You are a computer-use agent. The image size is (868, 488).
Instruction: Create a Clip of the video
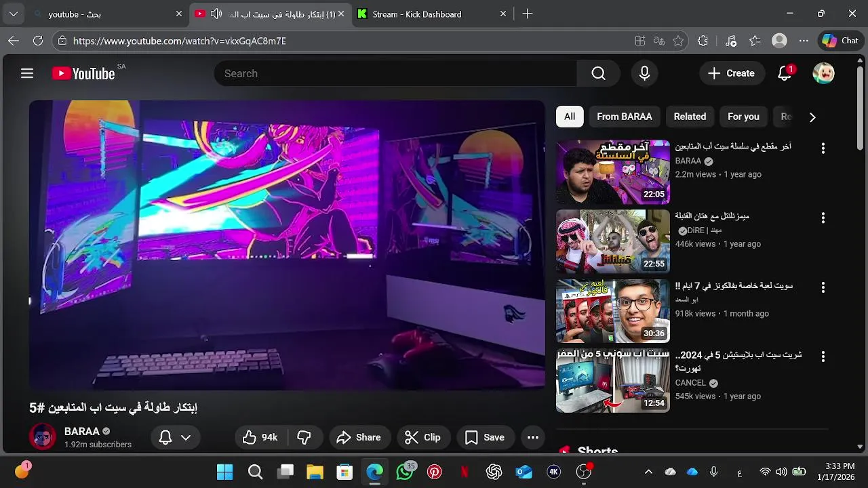[x=422, y=437]
